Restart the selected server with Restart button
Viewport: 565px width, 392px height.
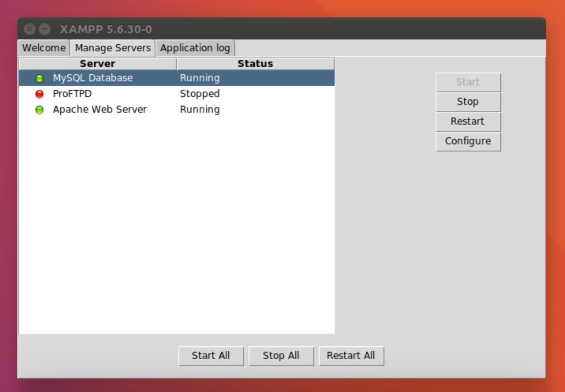468,121
